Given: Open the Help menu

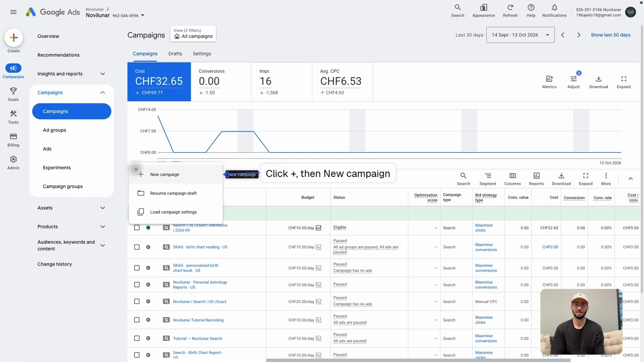Looking at the screenshot, I should [x=531, y=11].
